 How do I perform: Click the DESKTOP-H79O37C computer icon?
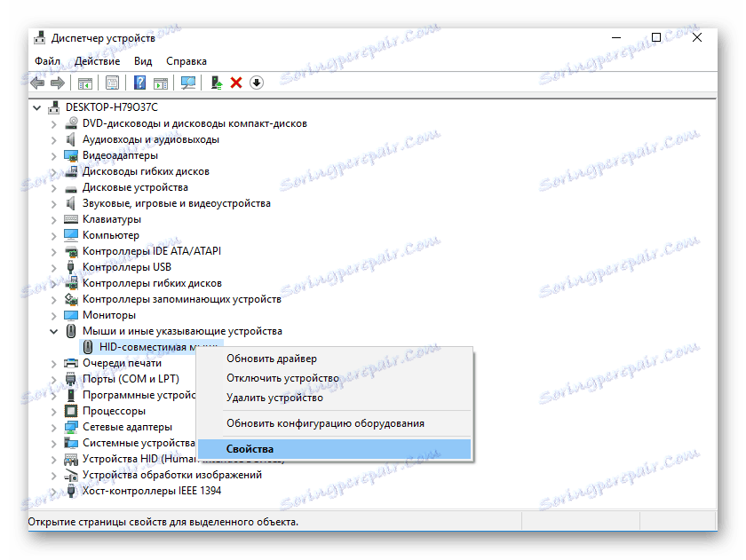pyautogui.click(x=54, y=107)
